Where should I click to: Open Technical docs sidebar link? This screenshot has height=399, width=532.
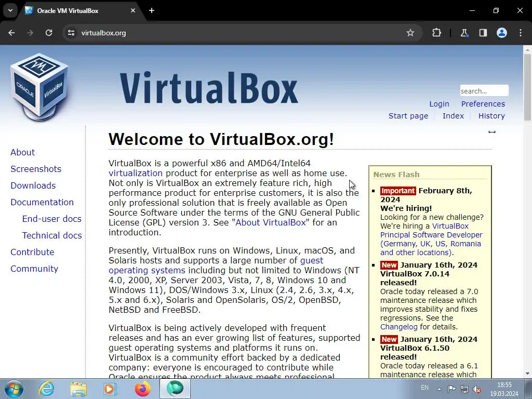coord(52,235)
